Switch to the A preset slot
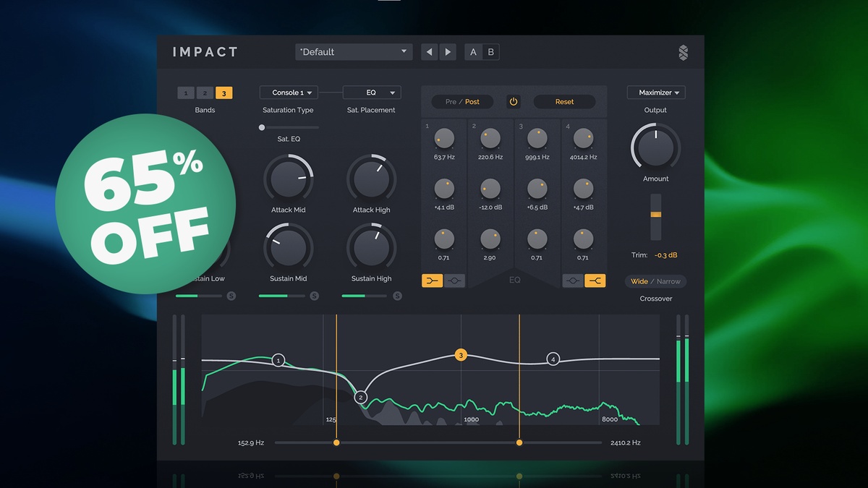Image resolution: width=868 pixels, height=488 pixels. coord(474,52)
